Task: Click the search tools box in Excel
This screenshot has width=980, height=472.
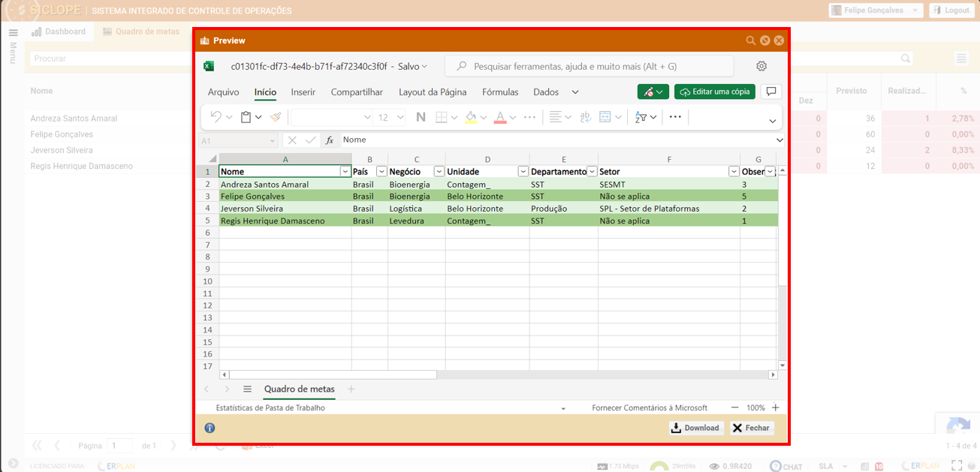Action: 589,66
